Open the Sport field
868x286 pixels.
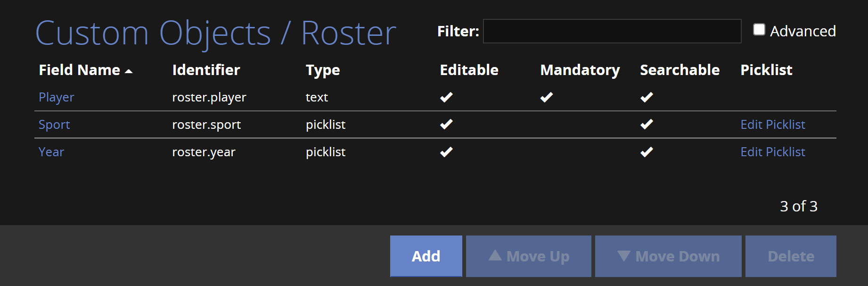(54, 125)
